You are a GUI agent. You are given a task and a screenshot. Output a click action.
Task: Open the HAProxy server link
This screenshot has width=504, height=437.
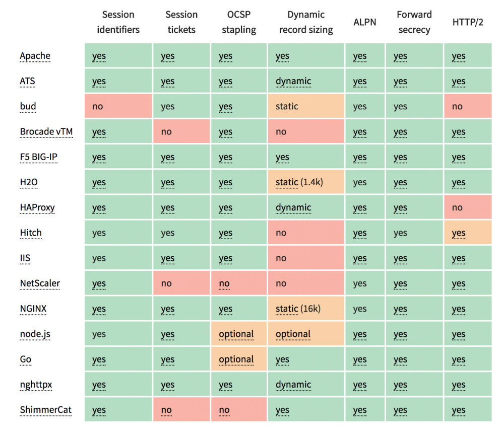coord(37,207)
